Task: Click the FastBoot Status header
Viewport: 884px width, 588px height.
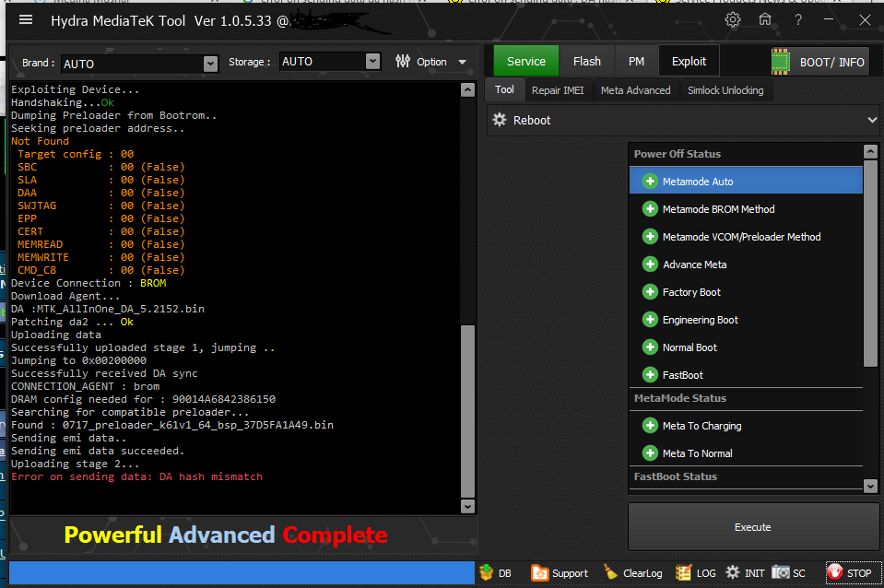Action: [x=676, y=476]
